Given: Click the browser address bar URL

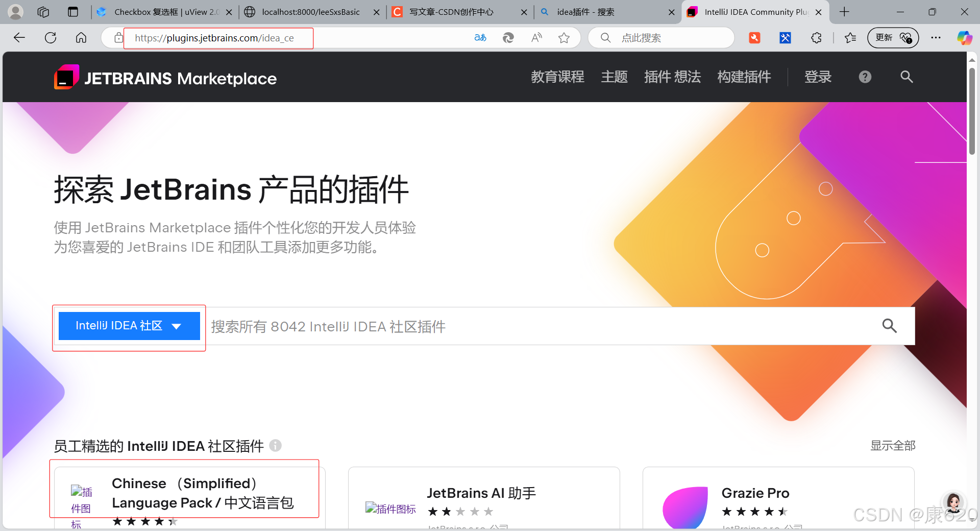Looking at the screenshot, I should [214, 38].
